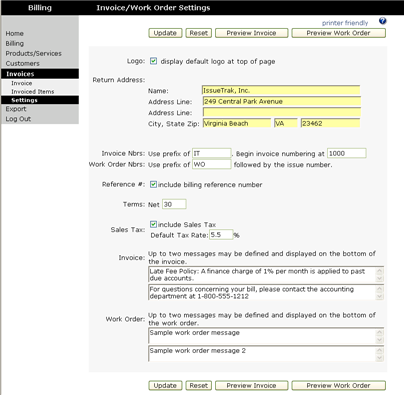Go to Home in sidebar

pos(15,33)
